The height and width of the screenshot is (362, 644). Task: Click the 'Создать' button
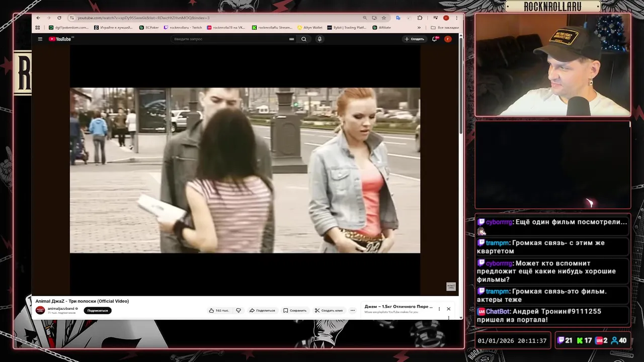pyautogui.click(x=415, y=39)
